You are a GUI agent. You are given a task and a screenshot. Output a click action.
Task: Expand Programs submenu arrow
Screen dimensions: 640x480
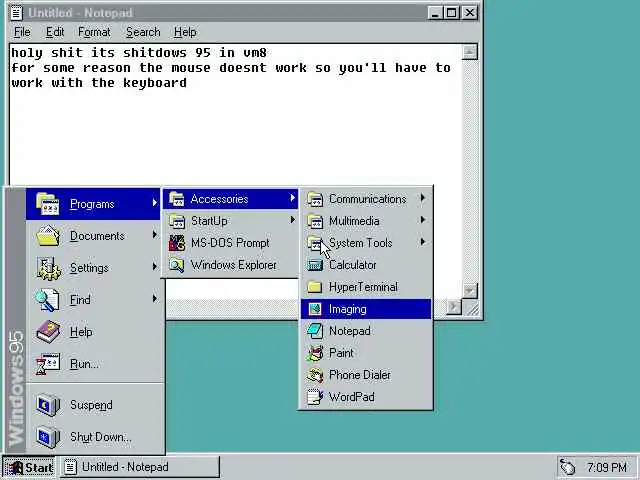pyautogui.click(x=155, y=202)
